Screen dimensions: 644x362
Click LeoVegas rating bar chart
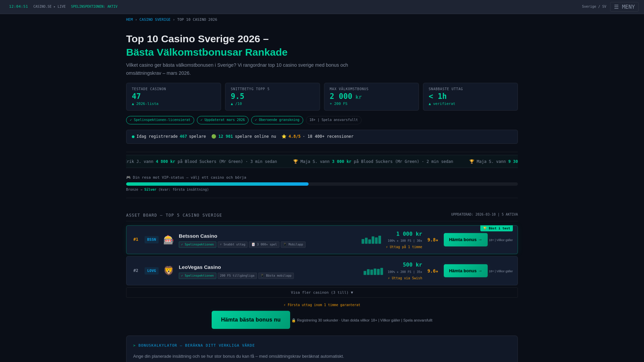coord(373,271)
